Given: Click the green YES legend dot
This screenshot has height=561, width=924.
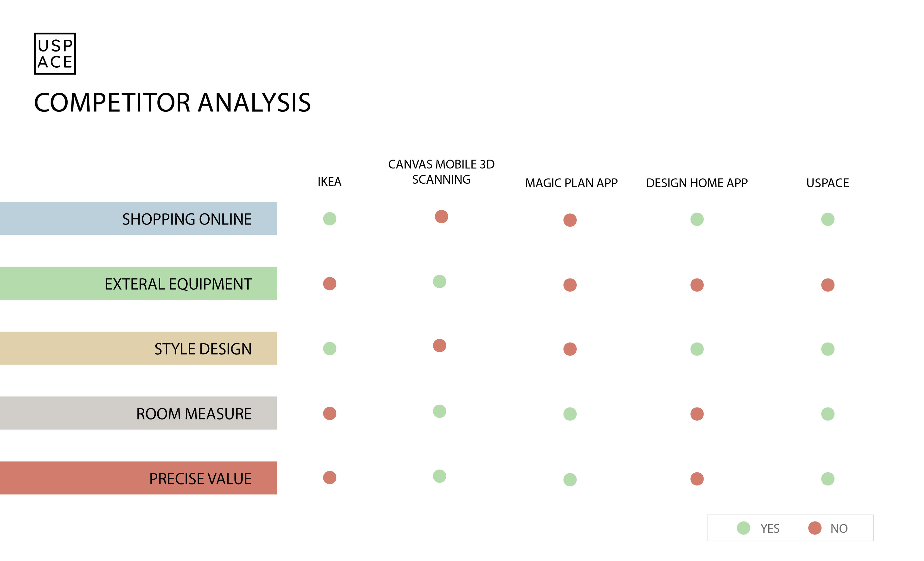Looking at the screenshot, I should click(744, 528).
